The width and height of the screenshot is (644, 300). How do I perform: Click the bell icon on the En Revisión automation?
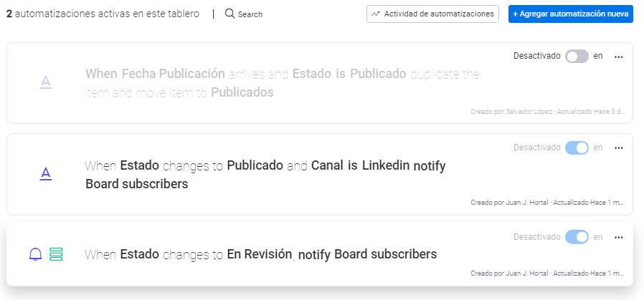[35, 254]
